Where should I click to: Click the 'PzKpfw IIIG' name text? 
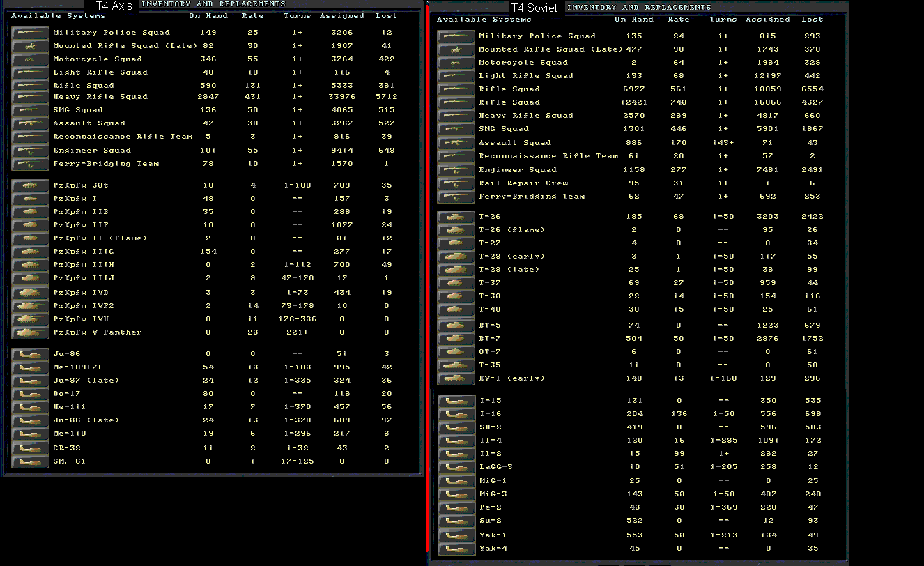tap(84, 252)
